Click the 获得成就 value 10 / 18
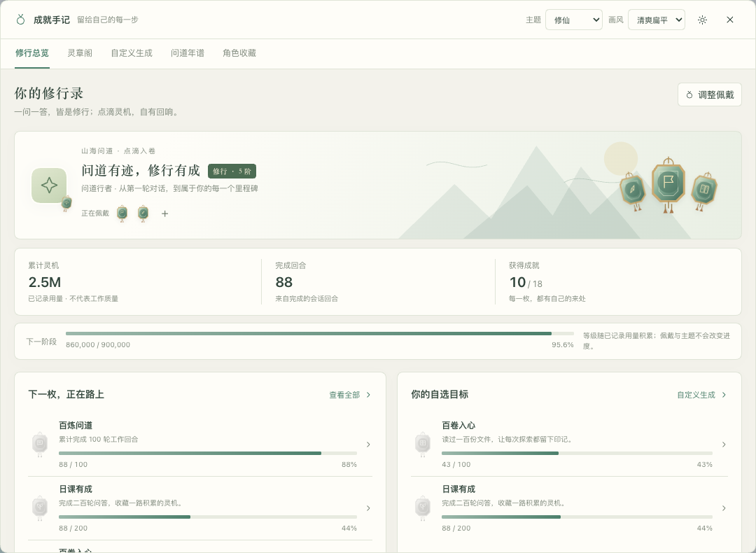This screenshot has width=756, height=553. 526,283
